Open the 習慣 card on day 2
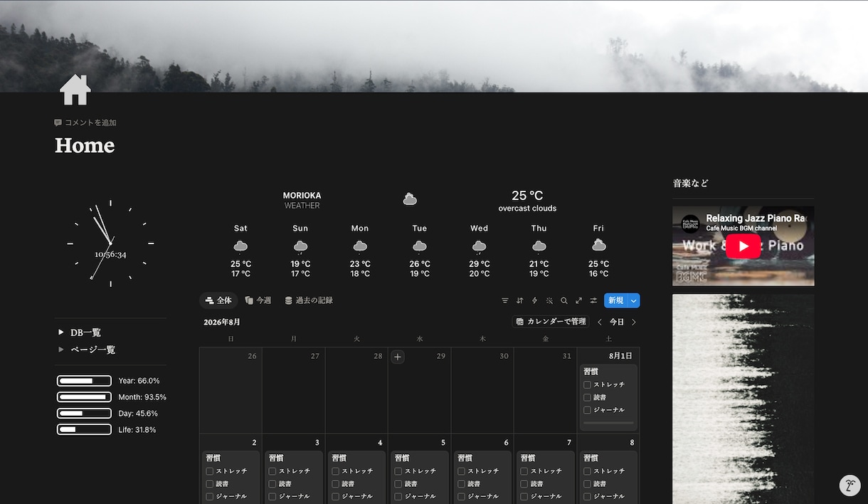Screen dimensions: 868x504 (231, 477)
